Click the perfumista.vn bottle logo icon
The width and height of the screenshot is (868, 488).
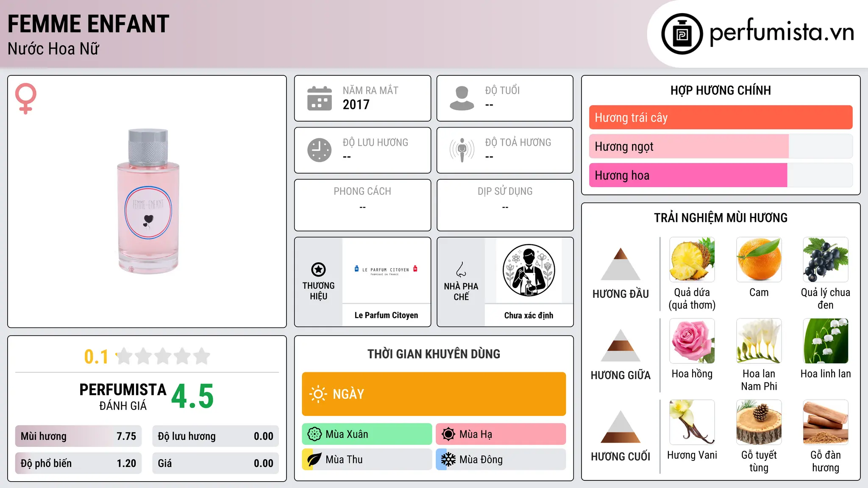point(682,34)
